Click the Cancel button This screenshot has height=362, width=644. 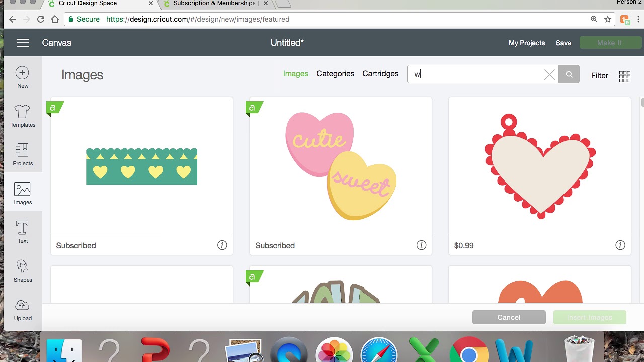click(x=509, y=317)
